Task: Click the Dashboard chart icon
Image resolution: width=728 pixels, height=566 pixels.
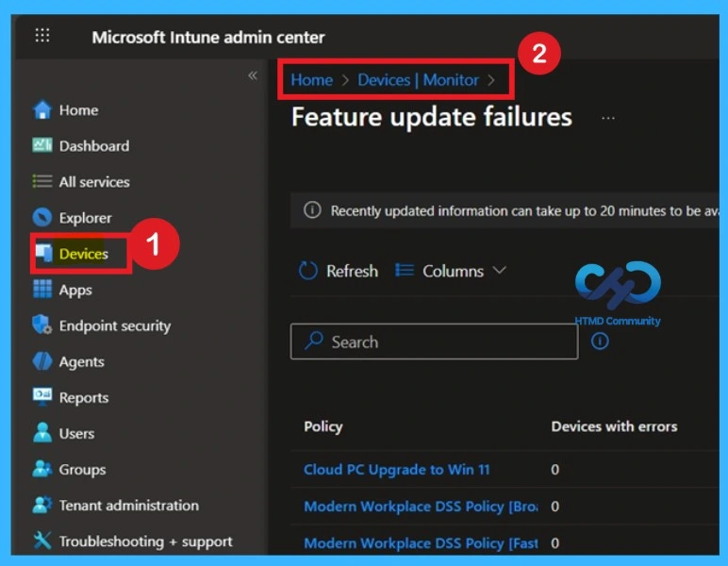Action: coord(42,145)
